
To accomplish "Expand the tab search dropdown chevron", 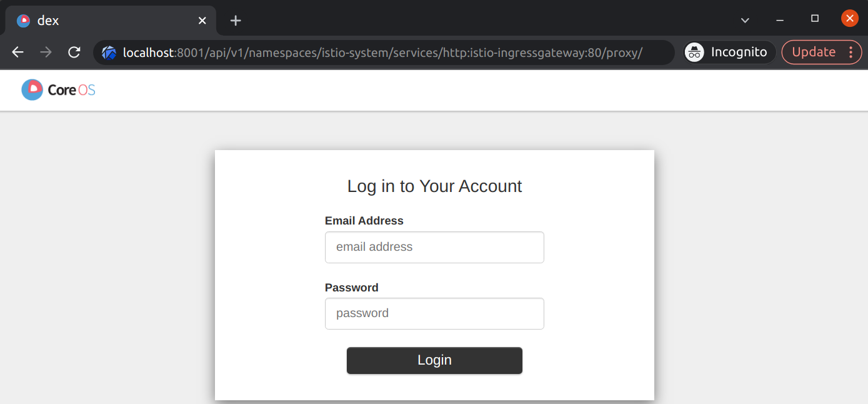I will (745, 20).
